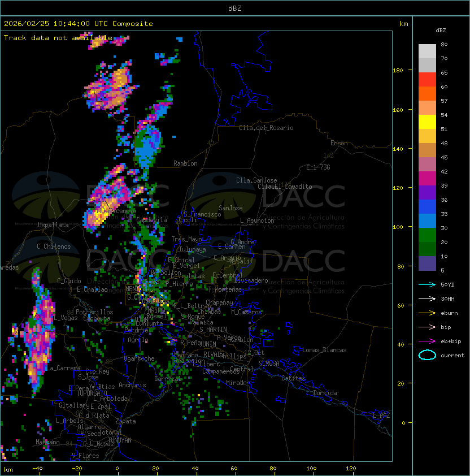
Task: Click the '160' km axis tick label
Action: tap(398, 110)
